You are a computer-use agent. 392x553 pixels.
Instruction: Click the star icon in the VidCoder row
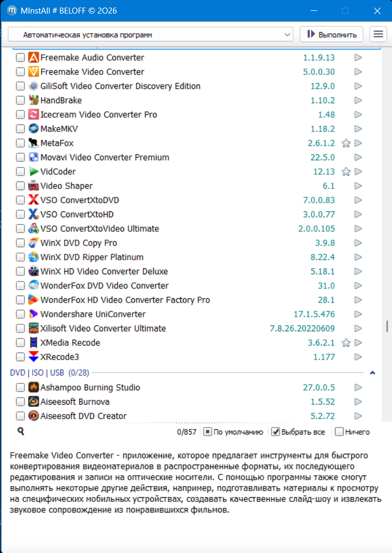(x=346, y=172)
